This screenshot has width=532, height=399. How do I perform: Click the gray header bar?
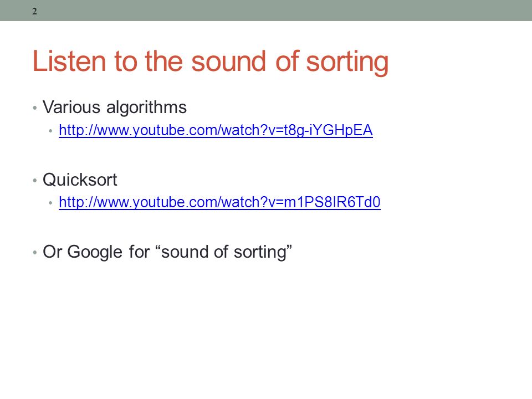[x=266, y=11]
